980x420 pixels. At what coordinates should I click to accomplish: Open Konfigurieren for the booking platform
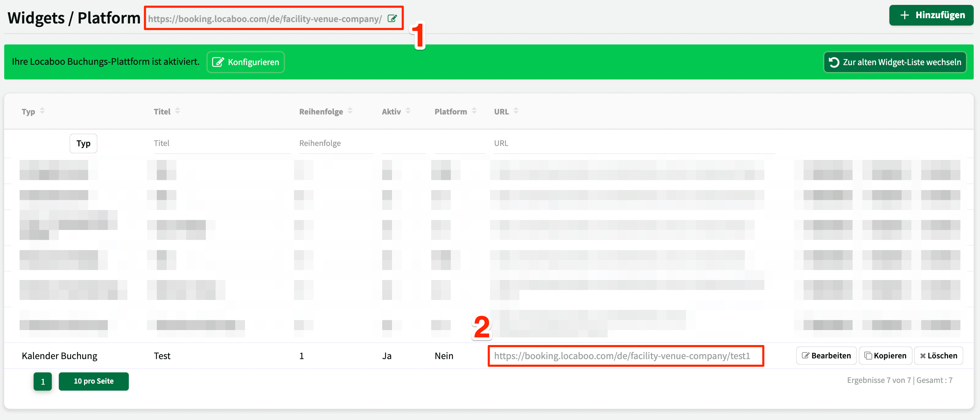coord(245,62)
